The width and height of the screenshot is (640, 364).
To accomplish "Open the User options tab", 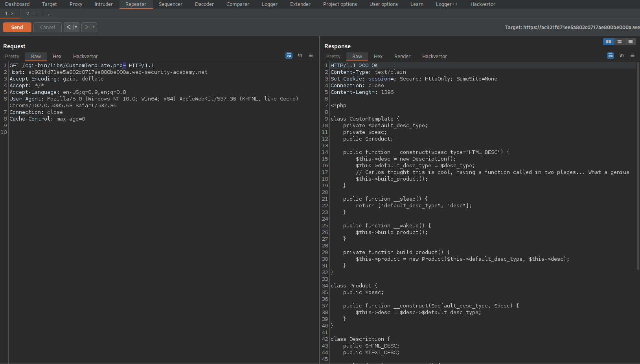I will click(384, 4).
